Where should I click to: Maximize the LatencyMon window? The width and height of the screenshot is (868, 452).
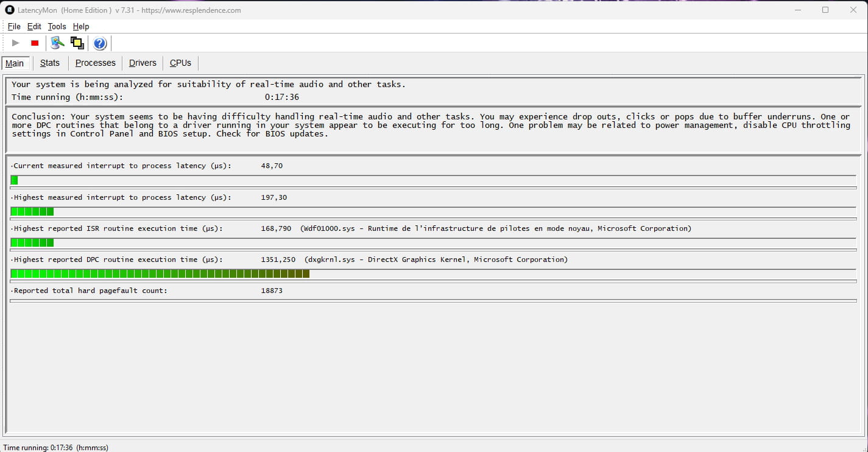(825, 10)
